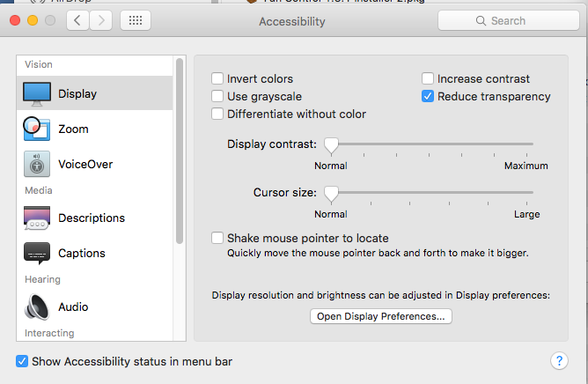Click the Search field in toolbar

[507, 20]
